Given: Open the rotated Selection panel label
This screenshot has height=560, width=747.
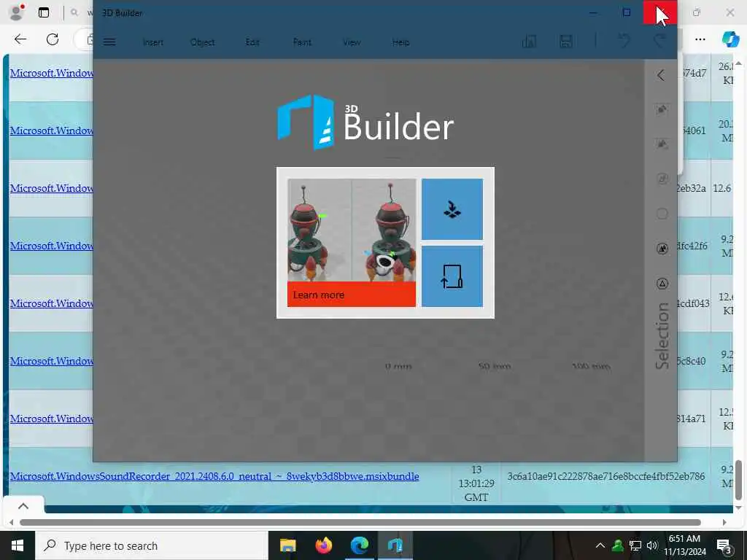Looking at the screenshot, I should click(662, 335).
